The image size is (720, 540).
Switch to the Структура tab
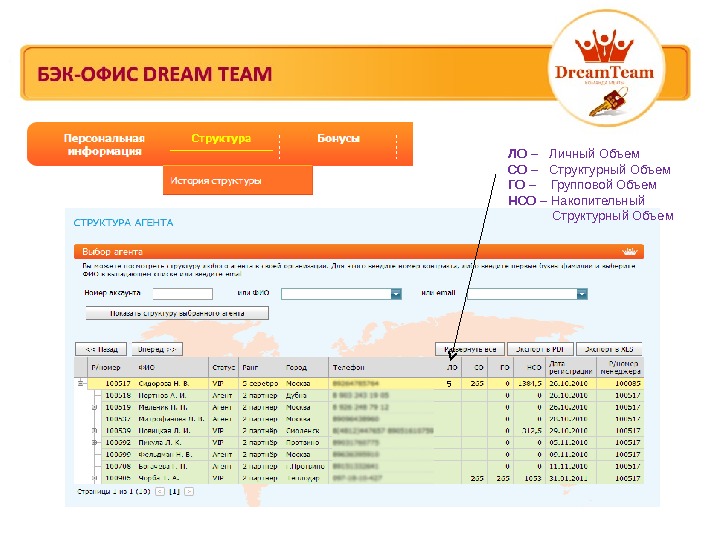tap(221, 138)
